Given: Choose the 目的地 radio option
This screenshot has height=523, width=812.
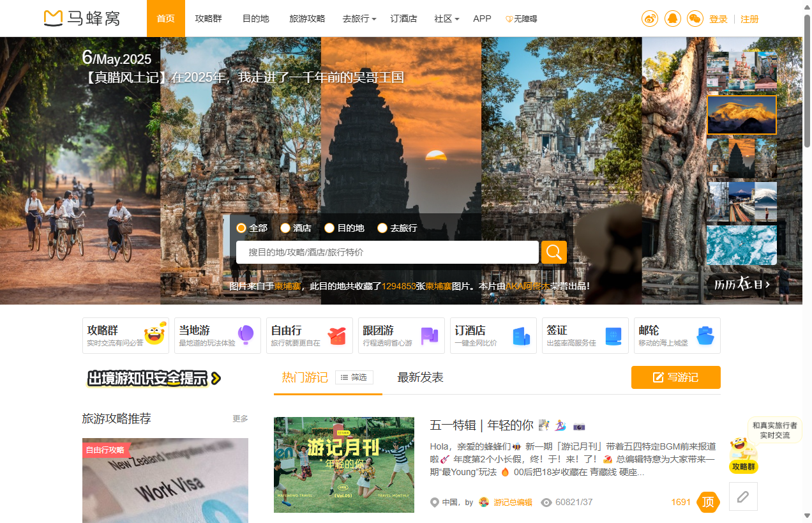Looking at the screenshot, I should [x=329, y=228].
